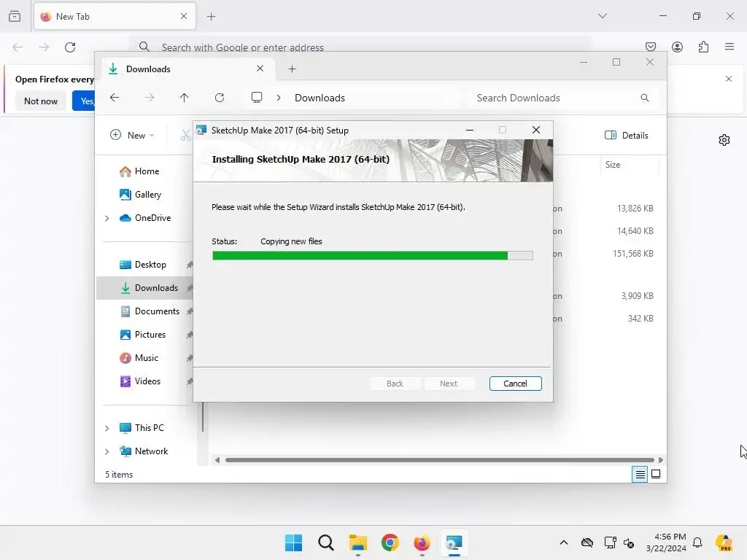Click the Firefox address bar
This screenshot has width=747, height=560.
[362, 47]
